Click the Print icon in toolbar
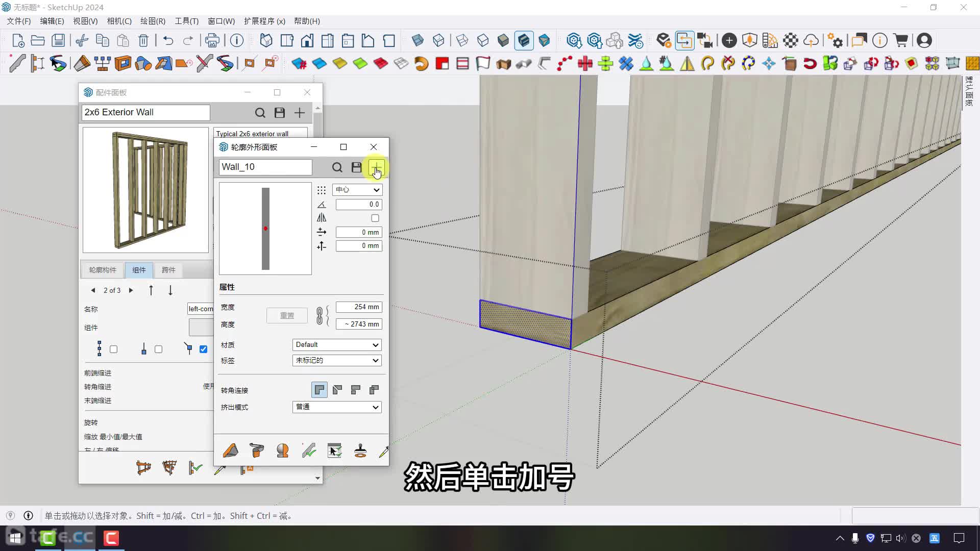Viewport: 980px width, 551px height. pyautogui.click(x=212, y=40)
